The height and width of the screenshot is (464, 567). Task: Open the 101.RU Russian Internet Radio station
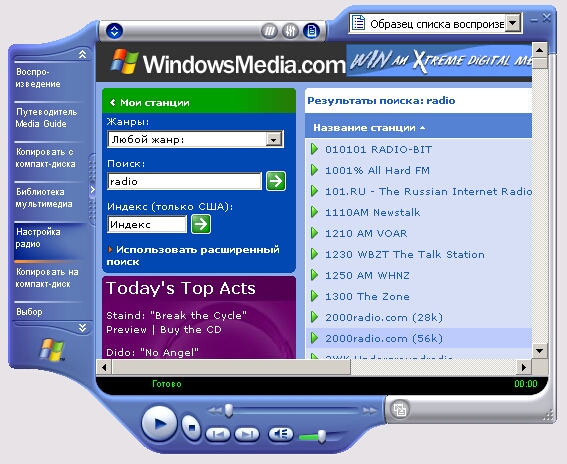(428, 191)
